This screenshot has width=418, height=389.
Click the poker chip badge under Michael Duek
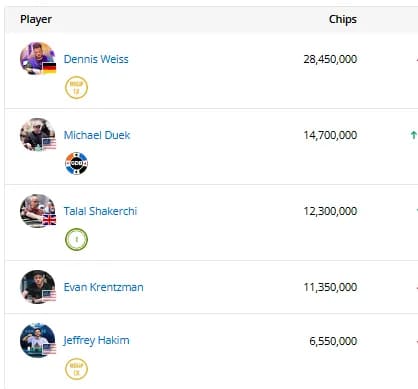76,163
